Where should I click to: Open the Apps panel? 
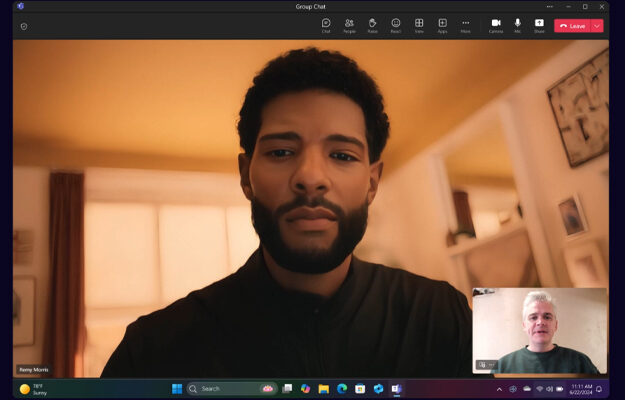(x=442, y=26)
